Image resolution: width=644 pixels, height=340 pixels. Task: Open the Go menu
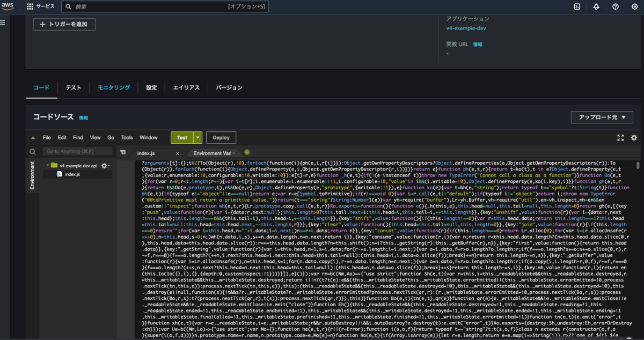pos(111,138)
